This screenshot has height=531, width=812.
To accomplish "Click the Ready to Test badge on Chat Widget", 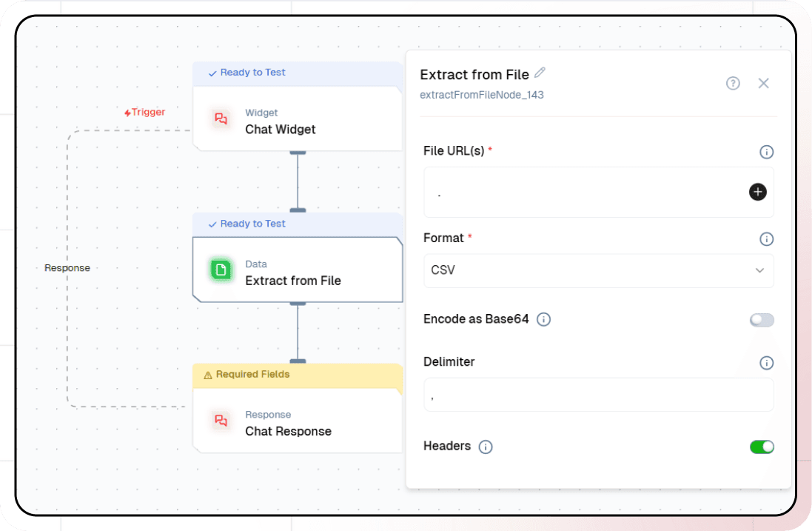I will [x=249, y=72].
